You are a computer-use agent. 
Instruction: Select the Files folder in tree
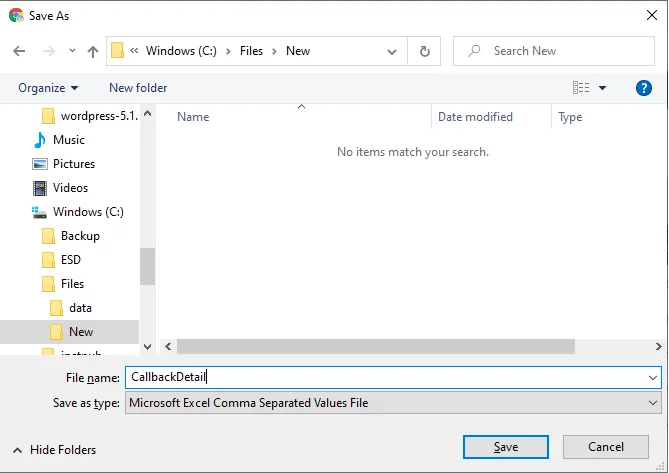click(72, 284)
